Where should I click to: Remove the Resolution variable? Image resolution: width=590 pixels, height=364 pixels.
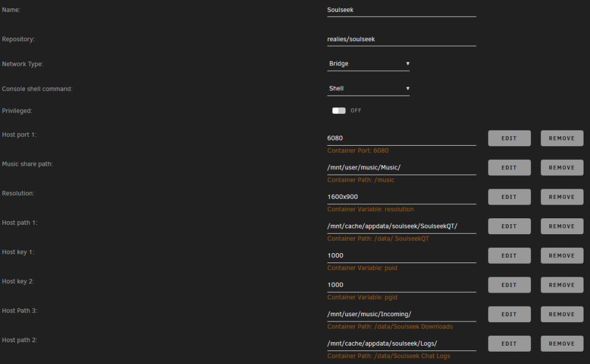562,197
